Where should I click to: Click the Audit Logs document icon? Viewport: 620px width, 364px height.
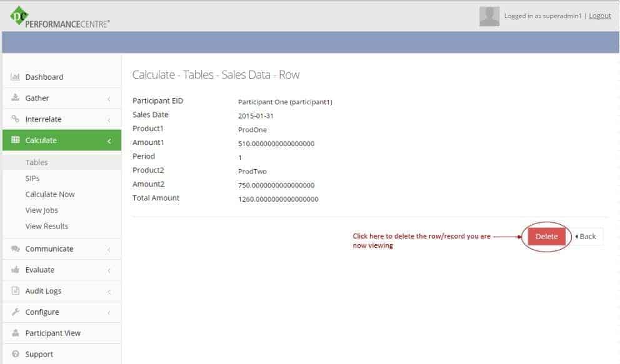pos(15,290)
